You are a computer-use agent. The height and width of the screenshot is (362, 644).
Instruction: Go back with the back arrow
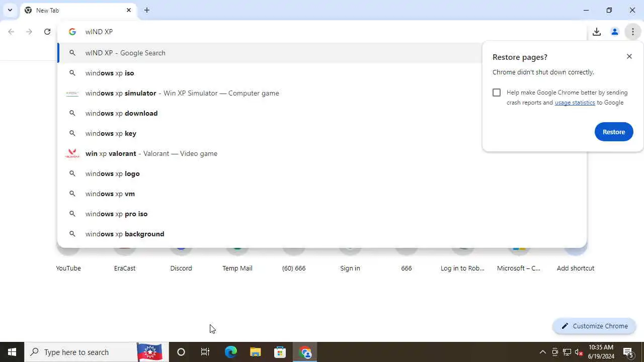[x=11, y=32]
